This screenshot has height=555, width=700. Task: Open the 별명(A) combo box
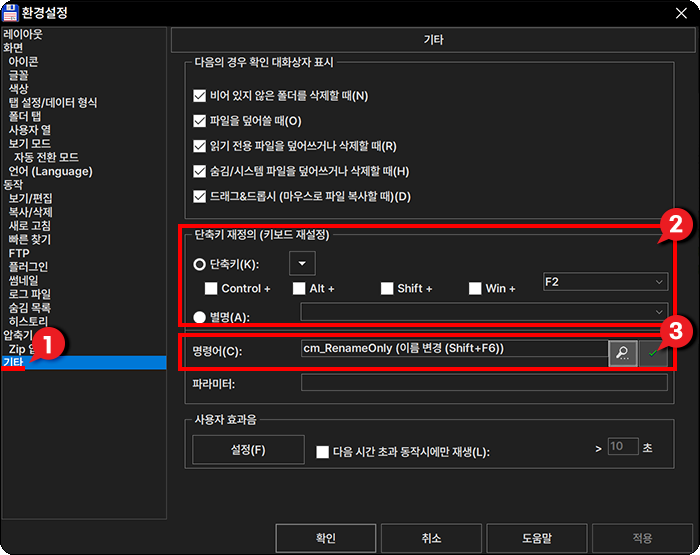point(484,312)
